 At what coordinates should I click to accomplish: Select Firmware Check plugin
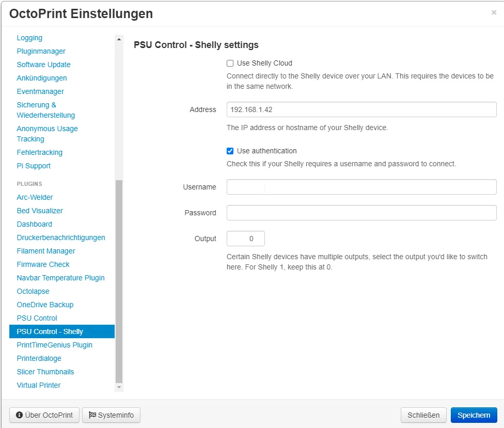(43, 264)
